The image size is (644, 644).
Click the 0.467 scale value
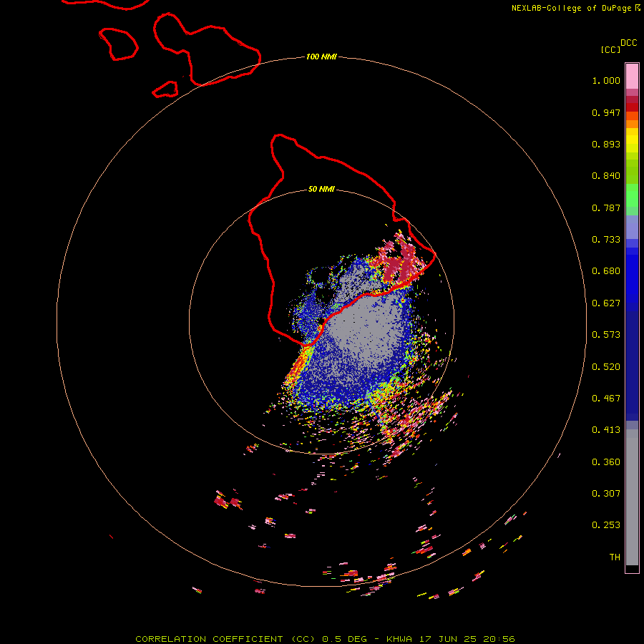[x=606, y=399]
